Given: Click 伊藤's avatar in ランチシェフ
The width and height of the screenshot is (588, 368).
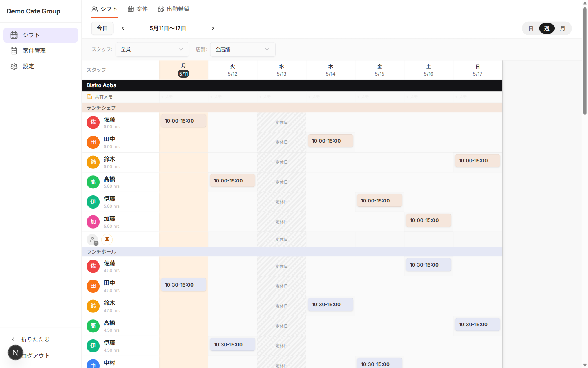Looking at the screenshot, I should (93, 202).
